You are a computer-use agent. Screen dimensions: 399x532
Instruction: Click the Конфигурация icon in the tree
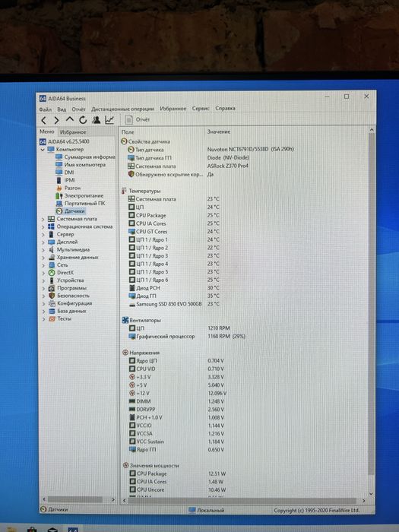click(52, 304)
